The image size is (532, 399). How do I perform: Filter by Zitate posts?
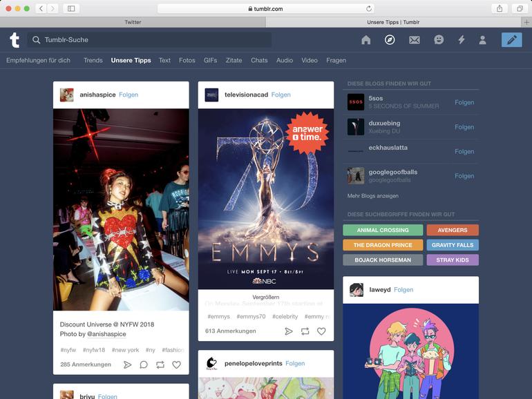[234, 60]
